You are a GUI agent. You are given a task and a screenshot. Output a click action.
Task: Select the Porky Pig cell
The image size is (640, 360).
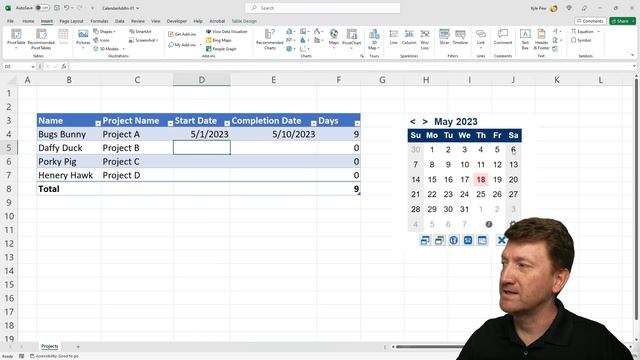(x=69, y=162)
